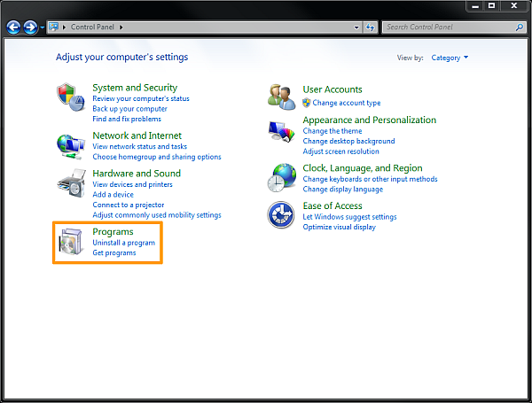Open the Programs category
This screenshot has width=532, height=403.
113,232
